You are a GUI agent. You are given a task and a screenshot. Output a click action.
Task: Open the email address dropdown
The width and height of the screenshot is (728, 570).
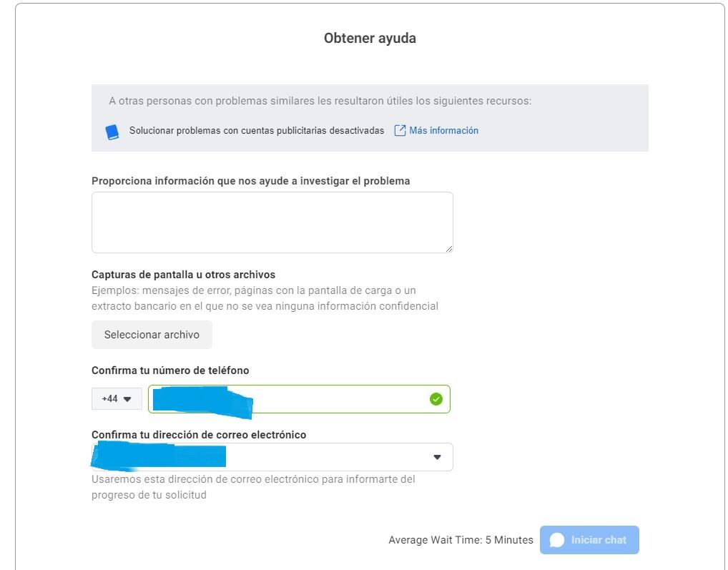pyautogui.click(x=272, y=457)
